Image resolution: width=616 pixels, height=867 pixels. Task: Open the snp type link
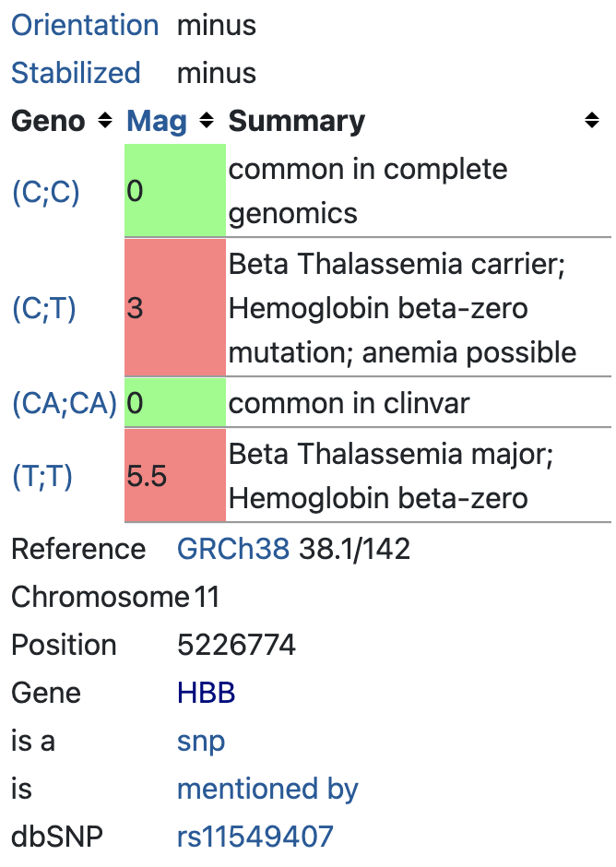tap(200, 741)
